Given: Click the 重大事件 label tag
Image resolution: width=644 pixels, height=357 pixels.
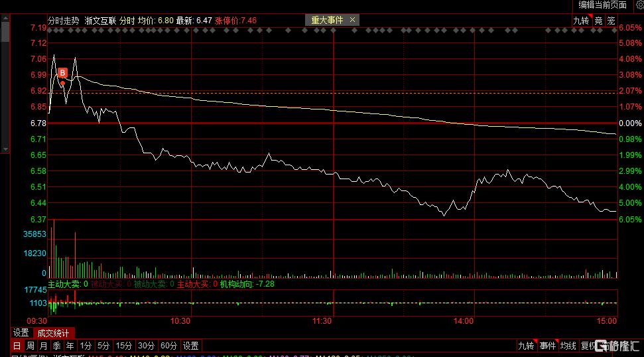Looking at the screenshot, I should (327, 20).
